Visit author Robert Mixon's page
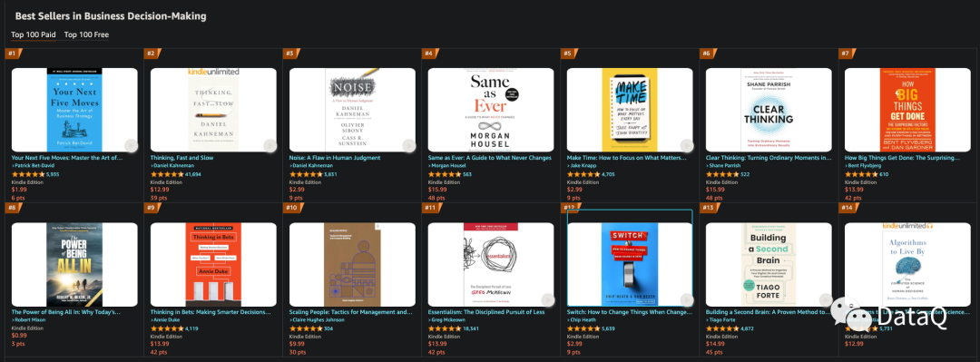 tap(31, 319)
